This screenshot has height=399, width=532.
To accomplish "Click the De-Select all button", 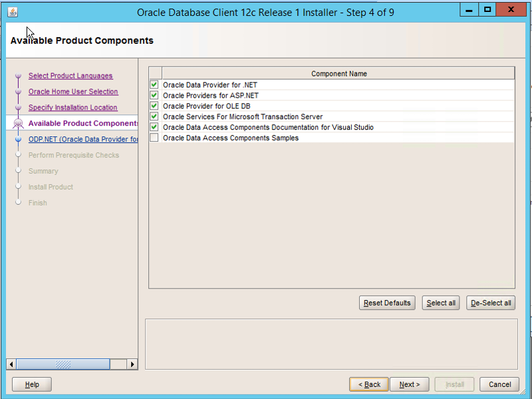I will (491, 303).
